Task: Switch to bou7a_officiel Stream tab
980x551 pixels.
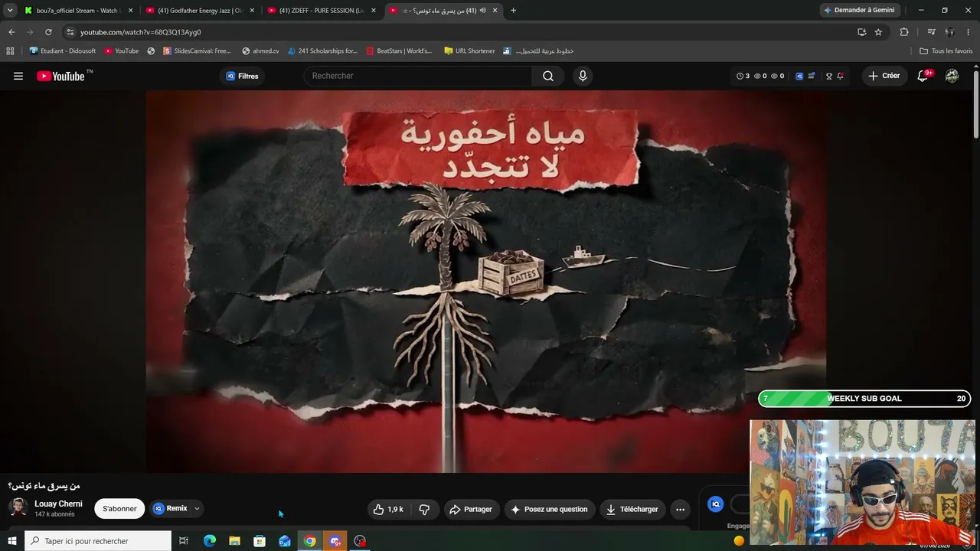Action: (77, 11)
